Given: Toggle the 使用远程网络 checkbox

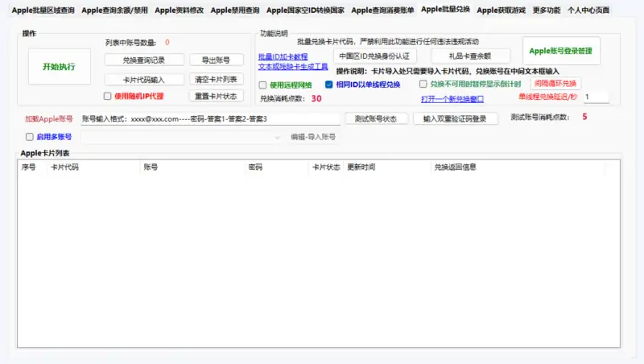Looking at the screenshot, I should 263,85.
